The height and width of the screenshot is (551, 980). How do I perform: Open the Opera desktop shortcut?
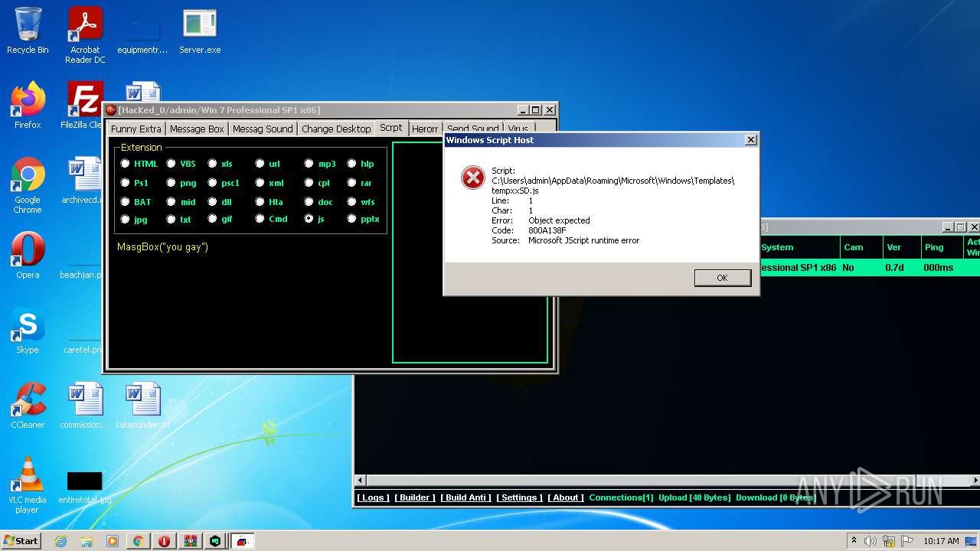point(28,255)
